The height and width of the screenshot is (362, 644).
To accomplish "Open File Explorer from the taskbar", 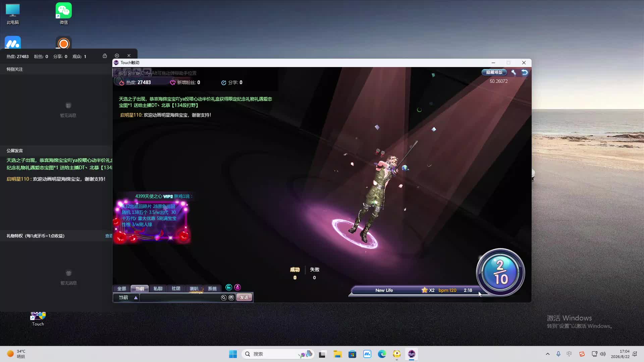I will click(337, 354).
